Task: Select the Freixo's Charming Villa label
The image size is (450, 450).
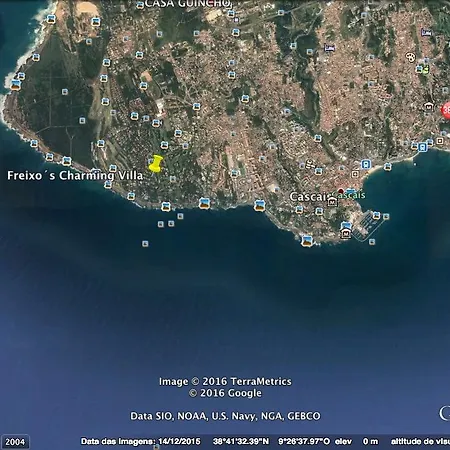Action: pyautogui.click(x=75, y=176)
